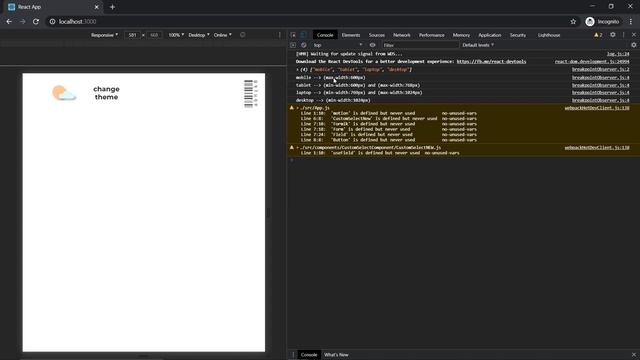Click the rotate viewport icon

click(242, 35)
